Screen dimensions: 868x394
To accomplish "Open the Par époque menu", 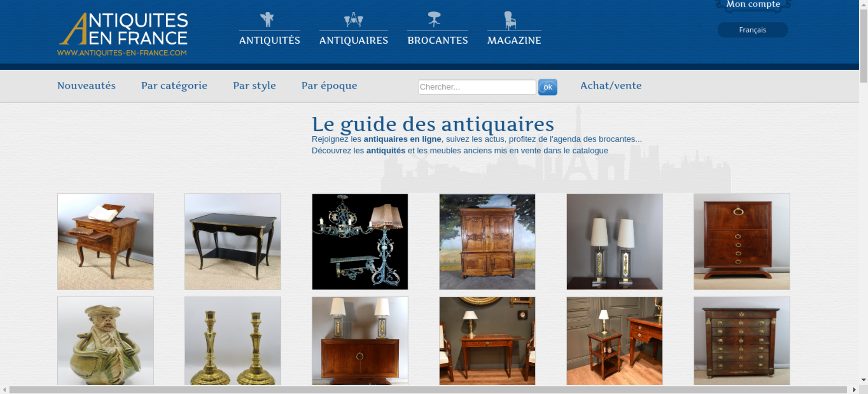I will coord(329,86).
